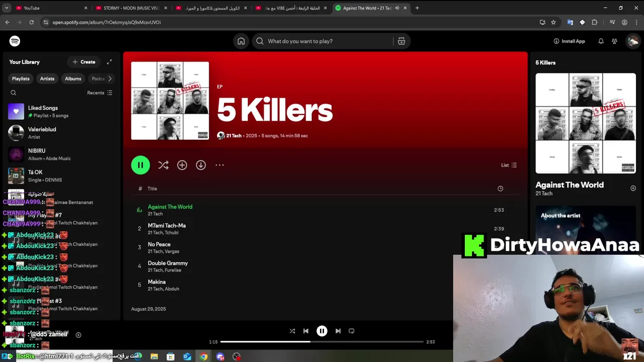Image resolution: width=644 pixels, height=362 pixels.
Task: Open the Recents sort dropdown
Action: click(100, 93)
